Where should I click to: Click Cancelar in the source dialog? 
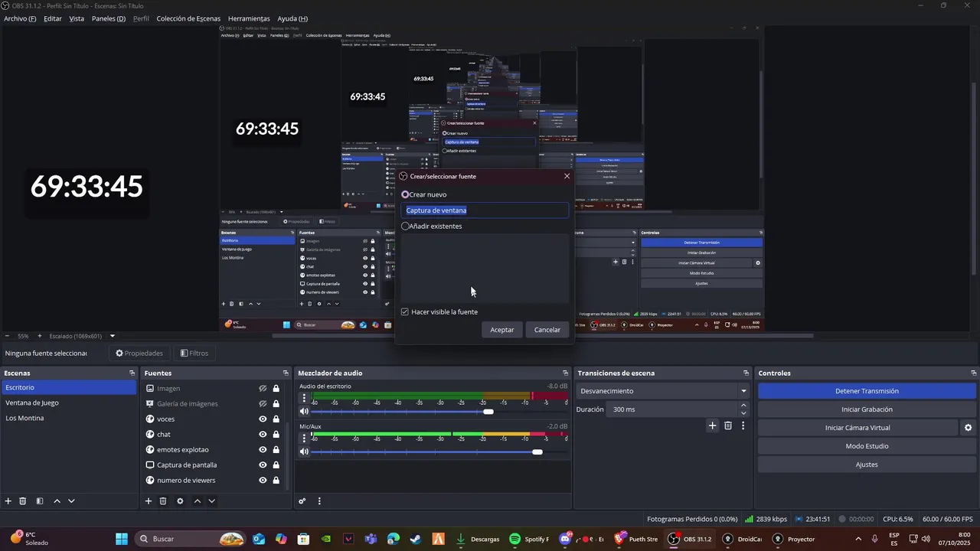click(547, 330)
